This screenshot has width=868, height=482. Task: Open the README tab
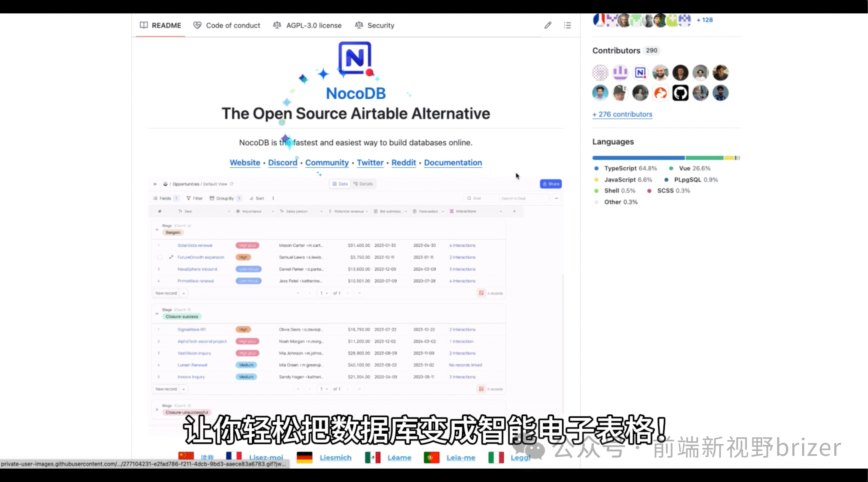[160, 25]
